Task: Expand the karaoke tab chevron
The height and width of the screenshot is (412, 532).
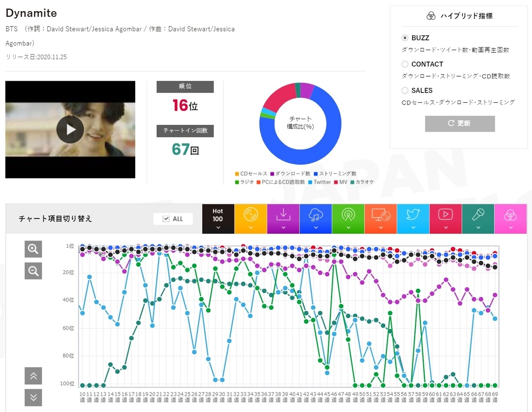Action: click(478, 228)
